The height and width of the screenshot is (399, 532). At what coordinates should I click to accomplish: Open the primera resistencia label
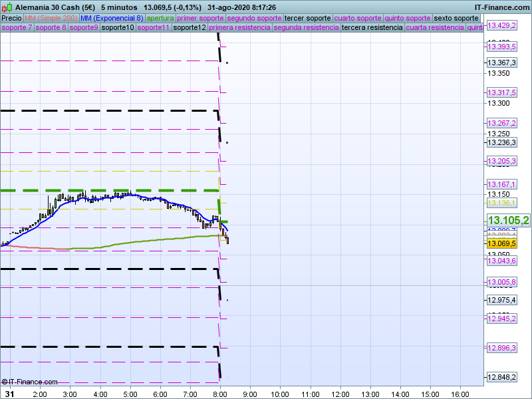click(x=239, y=28)
